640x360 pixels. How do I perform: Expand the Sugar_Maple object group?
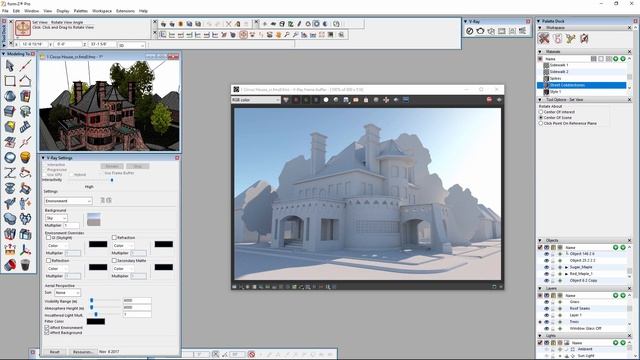click(566, 267)
